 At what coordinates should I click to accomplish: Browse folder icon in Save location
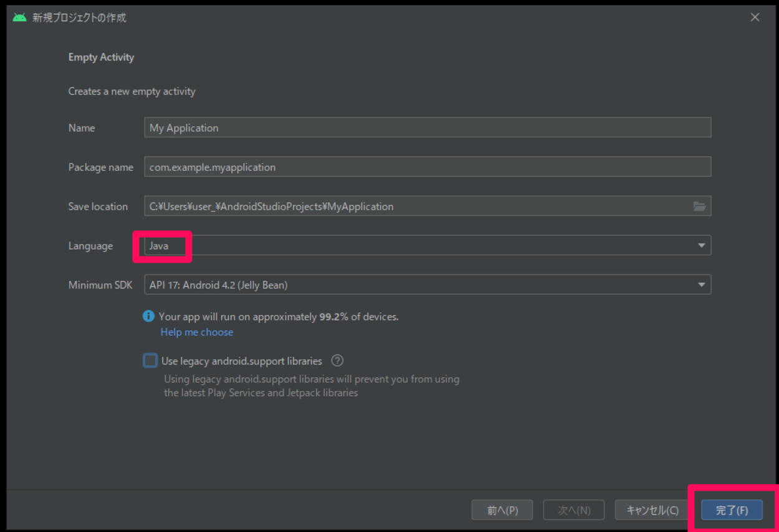tap(699, 206)
